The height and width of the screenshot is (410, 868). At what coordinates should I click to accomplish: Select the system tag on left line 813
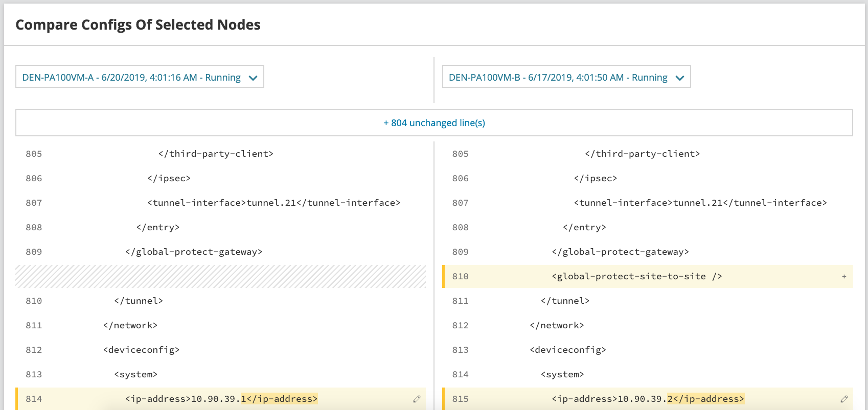pyautogui.click(x=135, y=374)
